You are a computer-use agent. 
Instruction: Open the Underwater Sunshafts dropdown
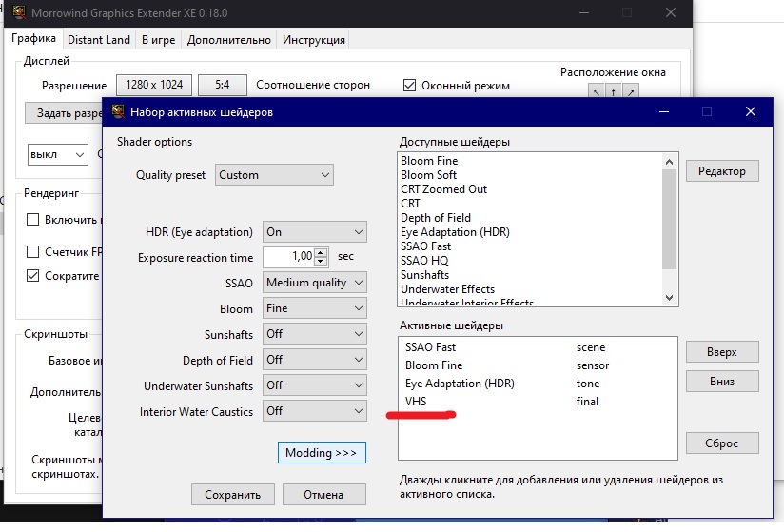(315, 385)
